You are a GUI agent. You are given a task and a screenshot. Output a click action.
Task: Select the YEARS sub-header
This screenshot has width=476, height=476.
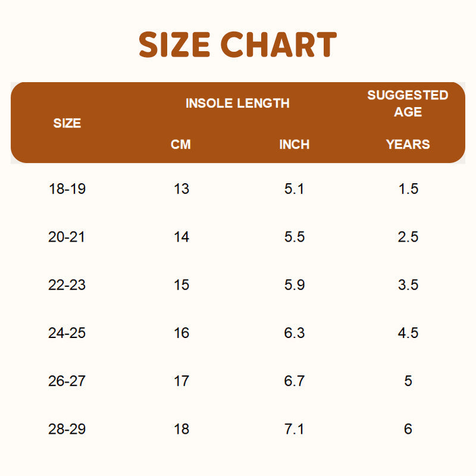coord(408,144)
